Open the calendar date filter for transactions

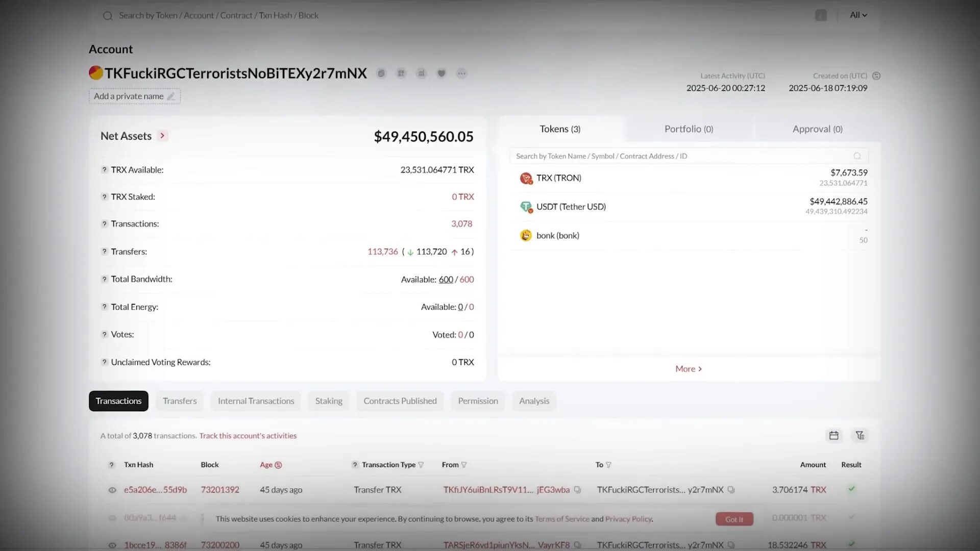[x=834, y=435]
